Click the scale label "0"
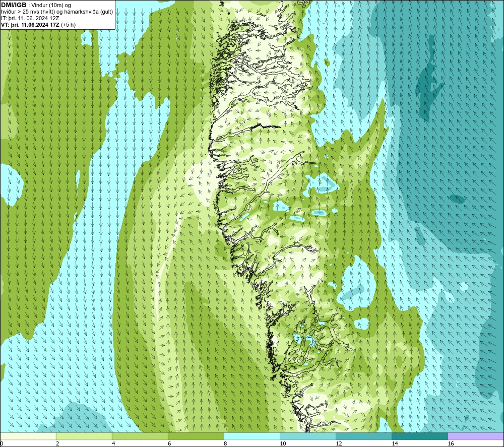 2,443
